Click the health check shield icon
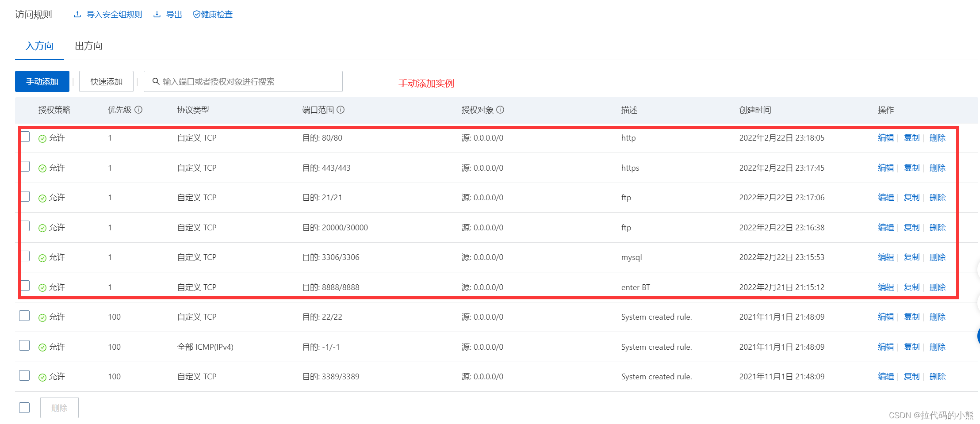 click(x=196, y=15)
